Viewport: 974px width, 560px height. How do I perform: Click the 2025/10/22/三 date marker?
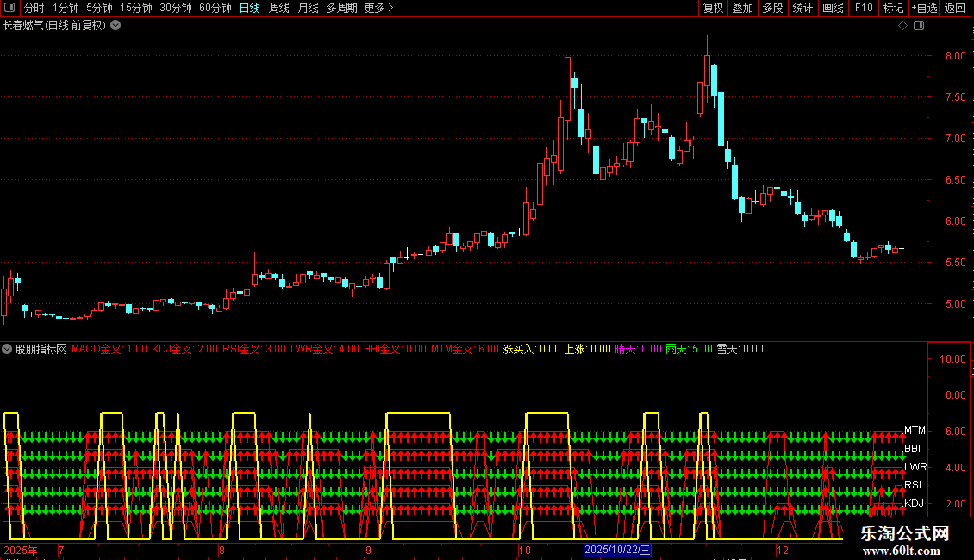(x=617, y=550)
